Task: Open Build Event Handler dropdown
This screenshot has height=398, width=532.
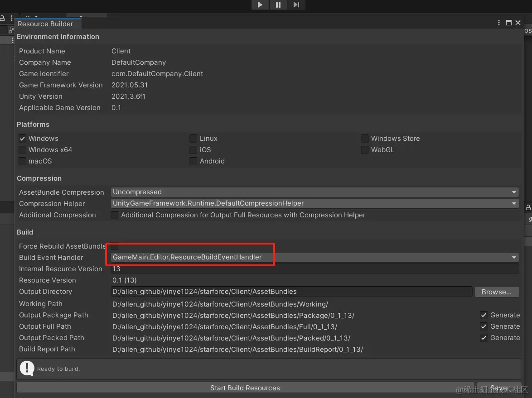Action: pos(315,257)
